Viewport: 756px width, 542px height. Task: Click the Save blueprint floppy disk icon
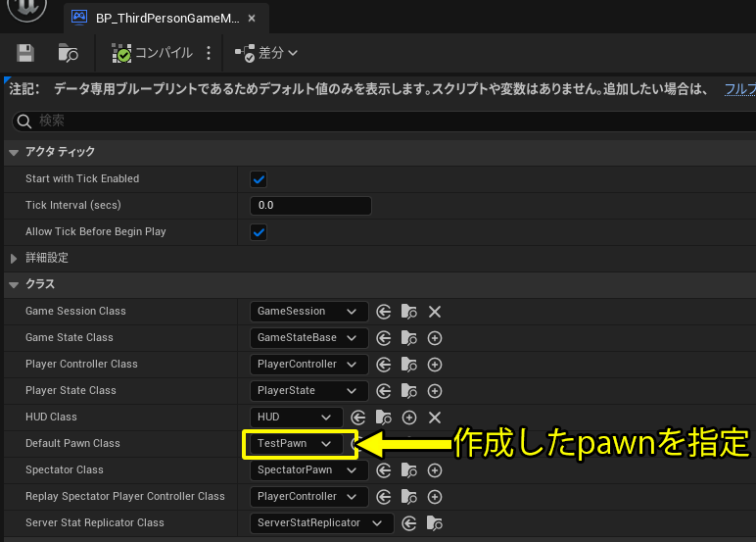point(25,53)
